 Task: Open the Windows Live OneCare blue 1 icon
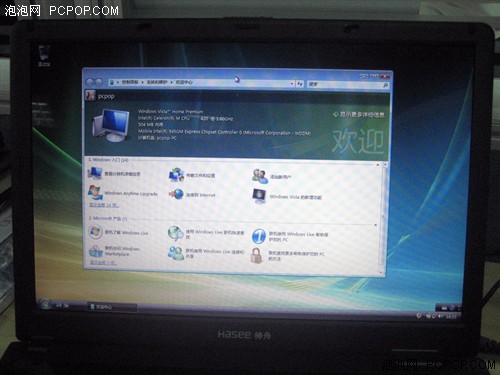pos(259,236)
